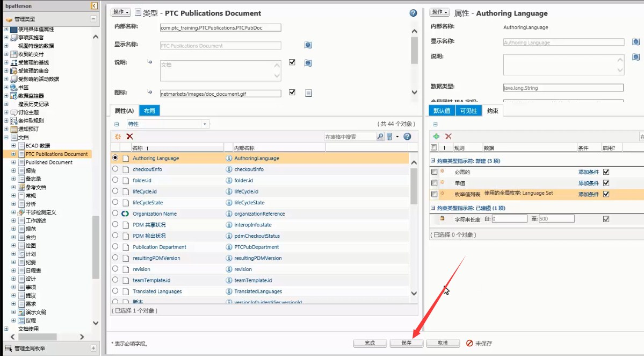
Task: Open the Visibility tab
Action: coord(468,111)
